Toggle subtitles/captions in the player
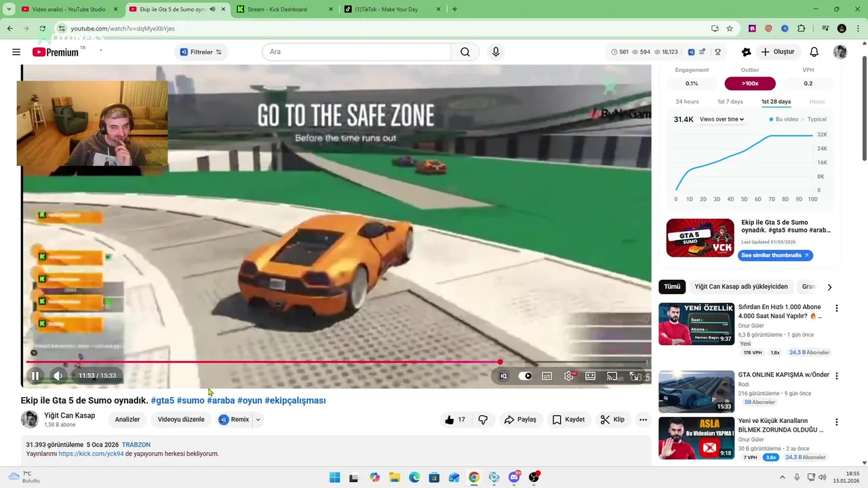The height and width of the screenshot is (488, 868). [x=547, y=376]
